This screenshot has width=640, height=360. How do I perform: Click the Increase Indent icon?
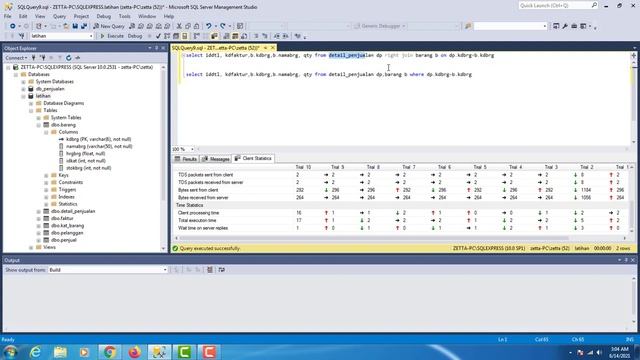point(286,36)
